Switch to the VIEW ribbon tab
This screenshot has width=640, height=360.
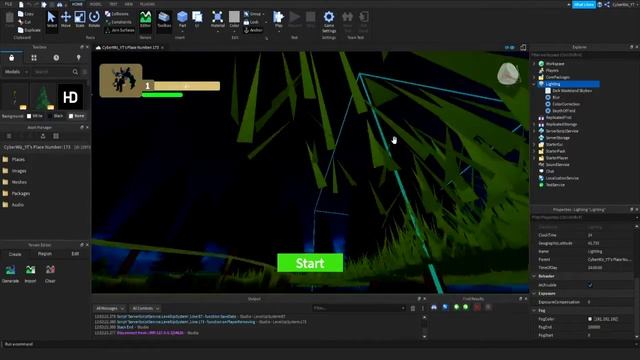pos(129,4)
